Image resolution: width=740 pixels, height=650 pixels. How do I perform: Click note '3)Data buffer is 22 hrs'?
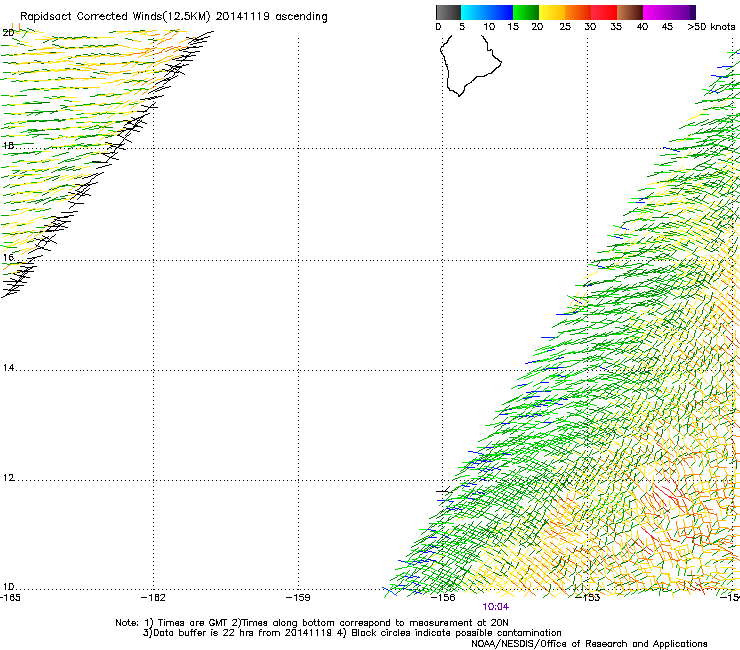point(198,633)
